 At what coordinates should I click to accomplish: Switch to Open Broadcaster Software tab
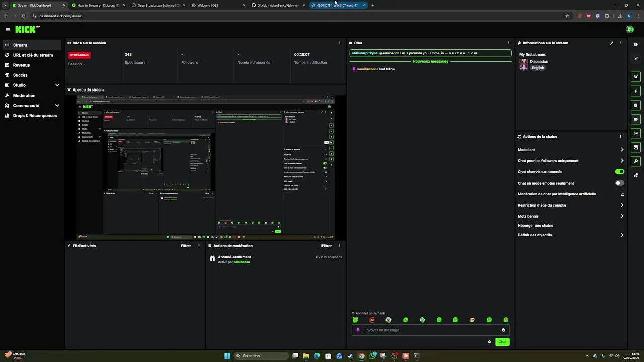click(158, 5)
